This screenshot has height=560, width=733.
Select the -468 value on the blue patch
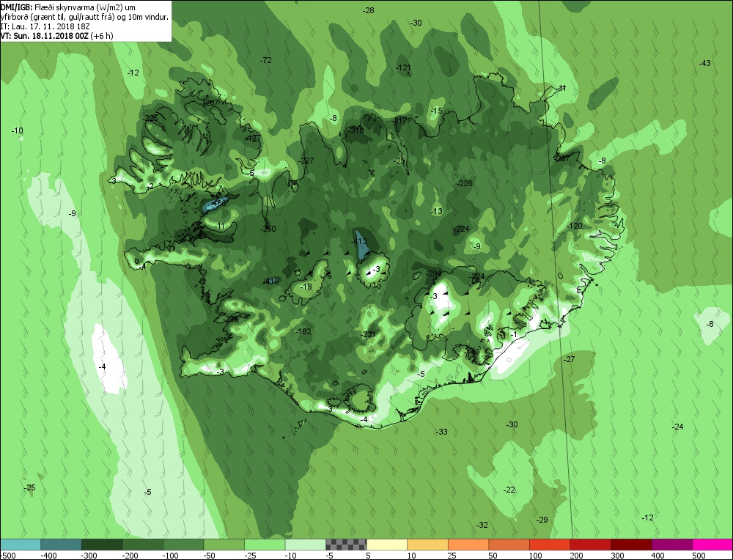pyautogui.click(x=218, y=203)
